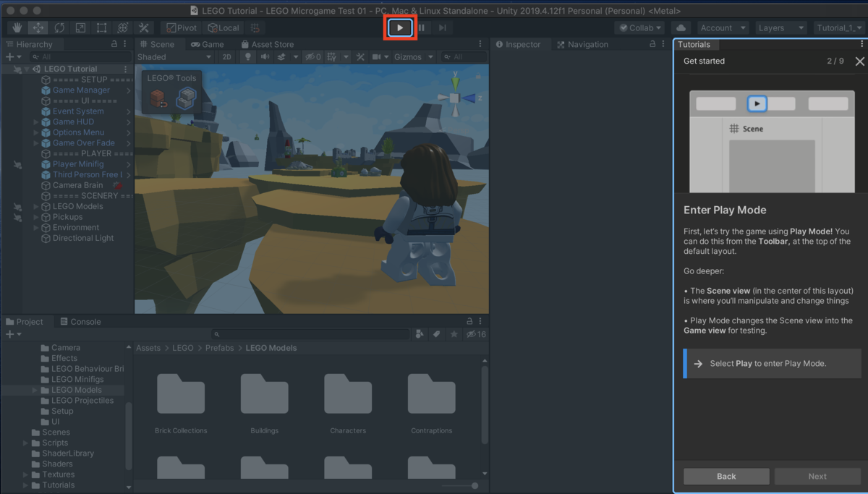The height and width of the screenshot is (494, 868).
Task: Click the LEGO connect bricks tool icon
Action: tap(187, 98)
